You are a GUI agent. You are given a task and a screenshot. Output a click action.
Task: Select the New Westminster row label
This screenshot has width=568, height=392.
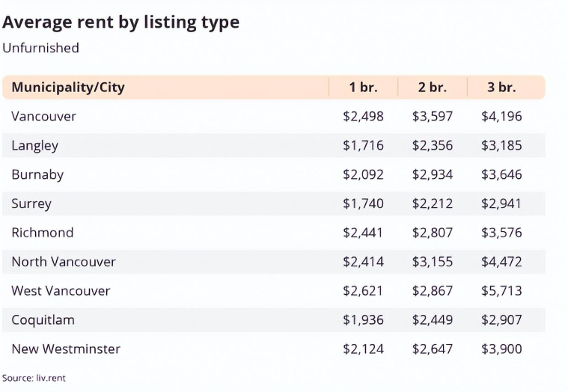pos(66,349)
